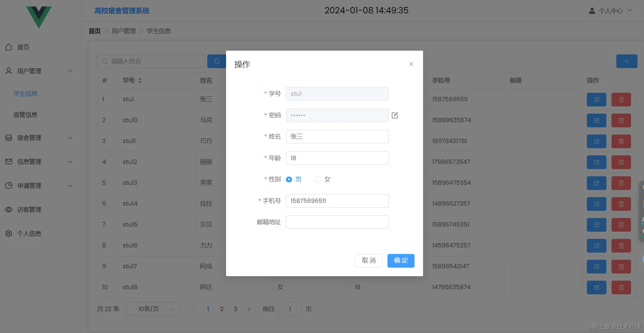Click delete icon for row stu18
Screen dimensions: 644x333
click(621, 287)
